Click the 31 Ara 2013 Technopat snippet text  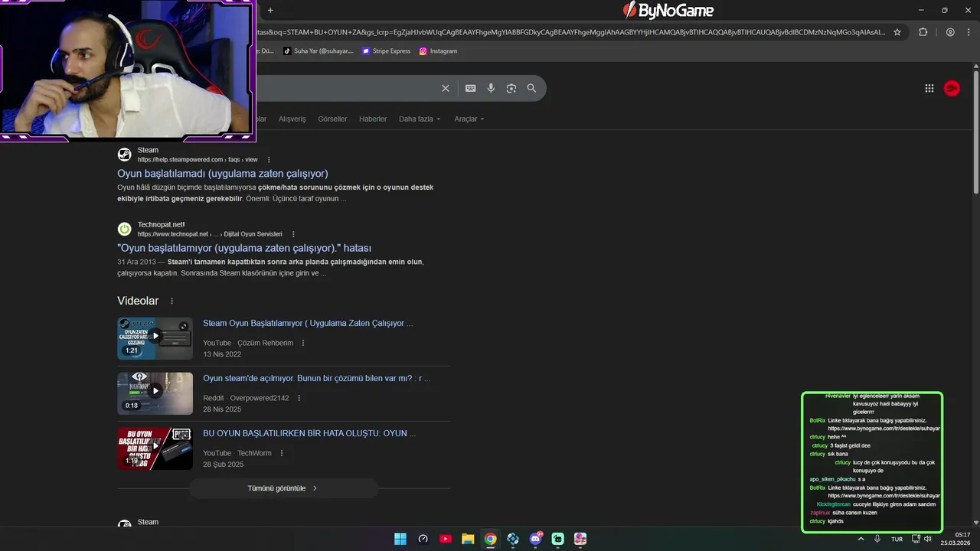(269, 267)
